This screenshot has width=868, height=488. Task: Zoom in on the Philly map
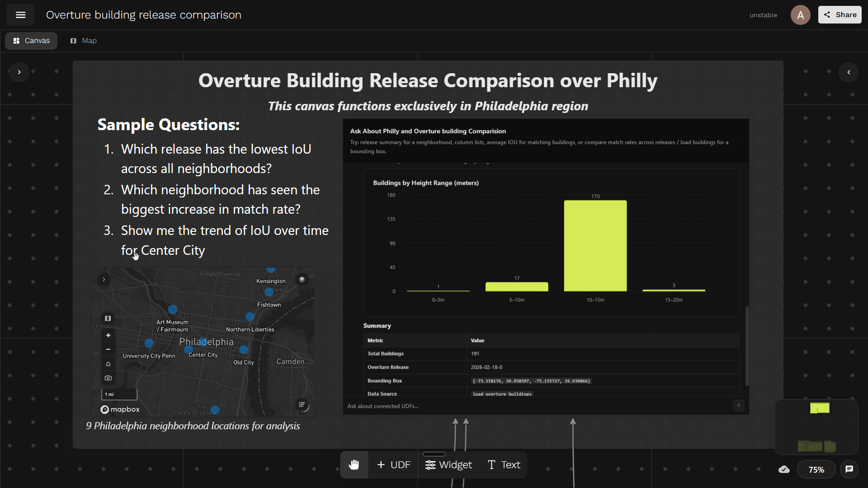pyautogui.click(x=108, y=335)
